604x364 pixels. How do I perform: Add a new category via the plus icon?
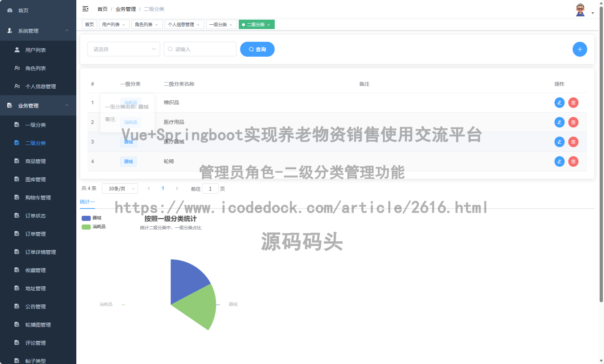point(580,49)
